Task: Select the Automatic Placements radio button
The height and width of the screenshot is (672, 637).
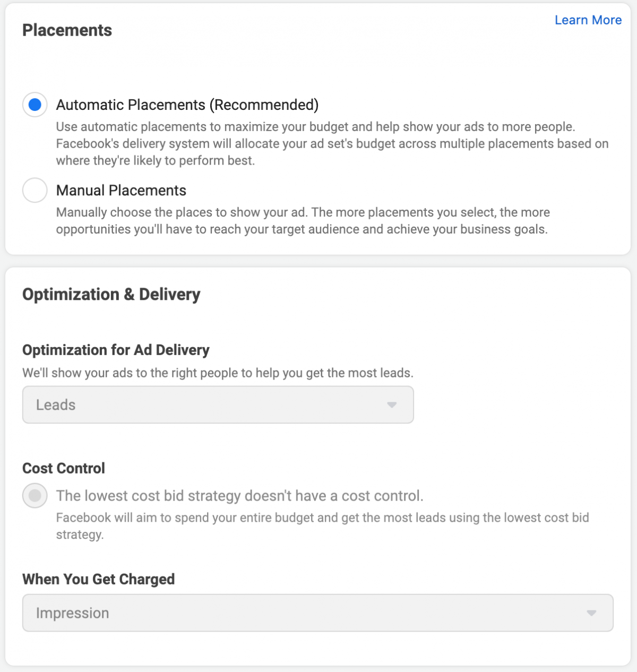Action: click(34, 105)
